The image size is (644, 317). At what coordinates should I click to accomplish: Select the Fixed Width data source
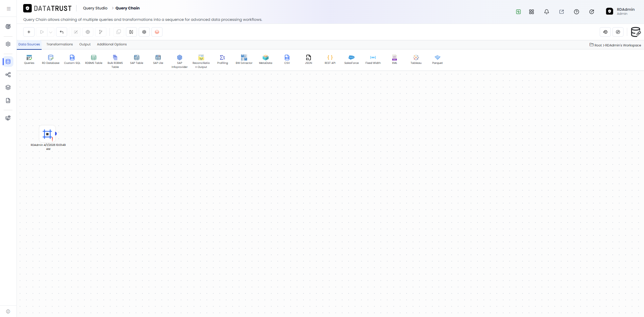pyautogui.click(x=373, y=60)
